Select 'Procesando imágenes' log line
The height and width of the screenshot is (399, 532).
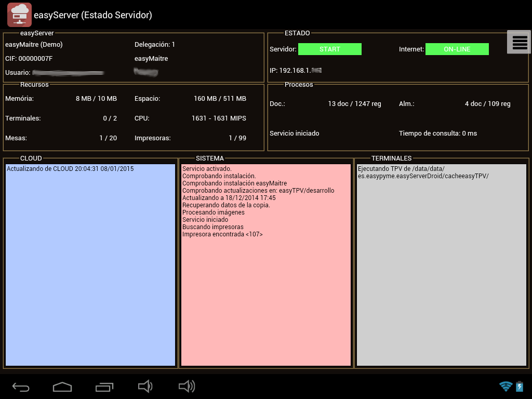(214, 212)
